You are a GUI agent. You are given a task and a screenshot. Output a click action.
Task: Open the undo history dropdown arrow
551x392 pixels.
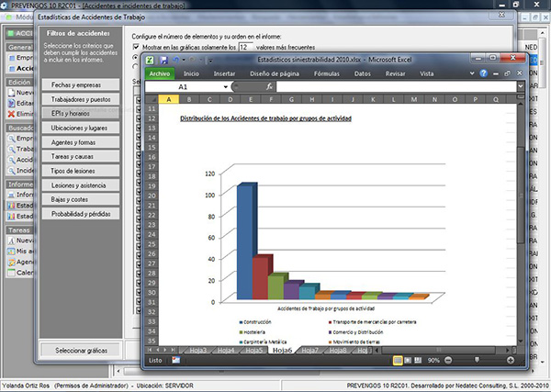pyautogui.click(x=184, y=60)
